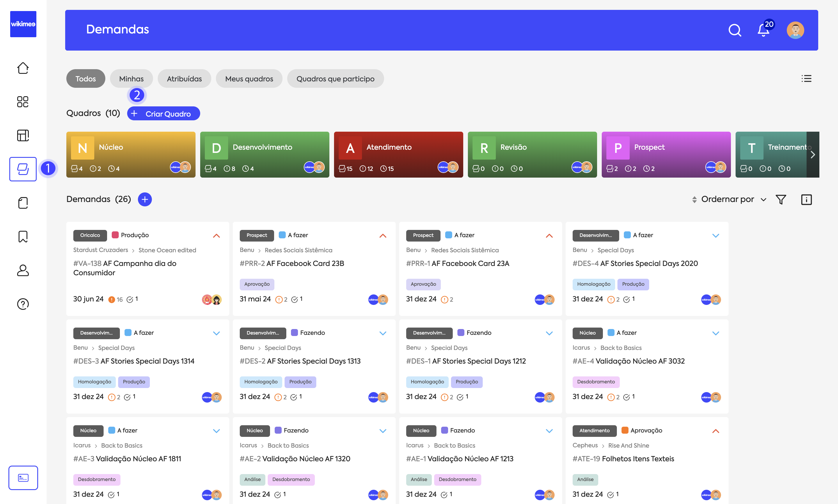This screenshot has height=504, width=838.
Task: Select the Meus quadros tab
Action: tap(249, 79)
